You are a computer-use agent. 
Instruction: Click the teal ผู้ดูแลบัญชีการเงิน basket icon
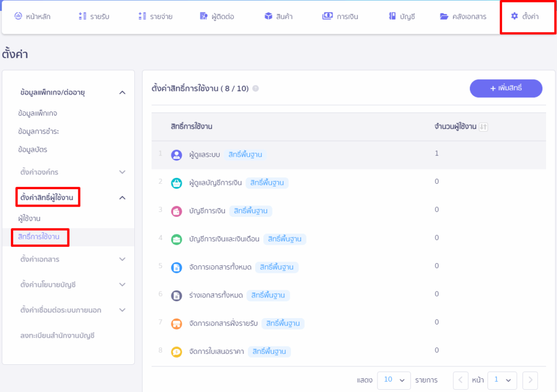point(176,183)
